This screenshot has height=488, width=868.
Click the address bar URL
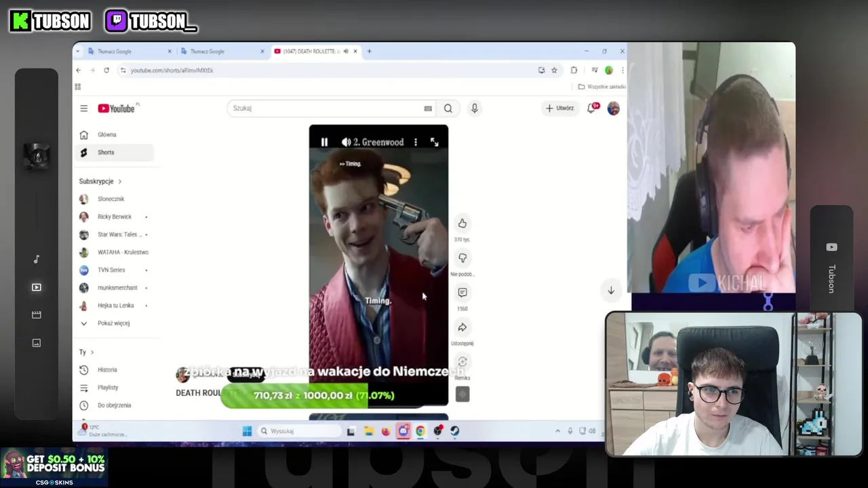pos(172,70)
